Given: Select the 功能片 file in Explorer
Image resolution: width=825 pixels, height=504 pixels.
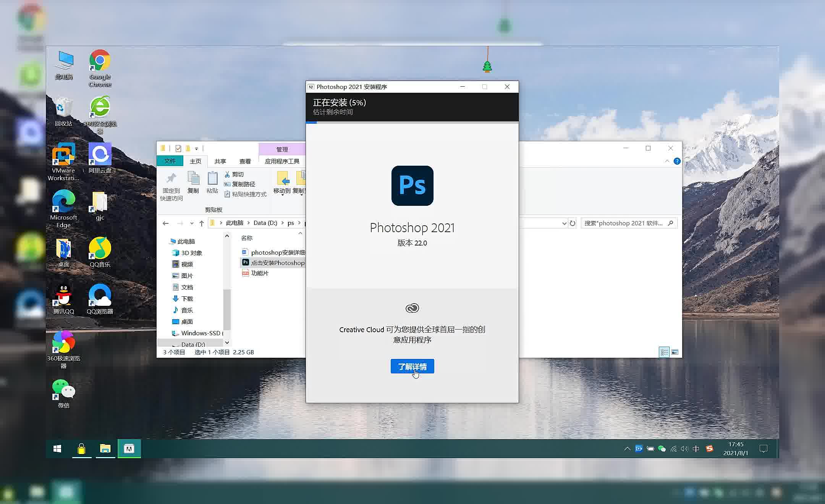Looking at the screenshot, I should point(255,273).
